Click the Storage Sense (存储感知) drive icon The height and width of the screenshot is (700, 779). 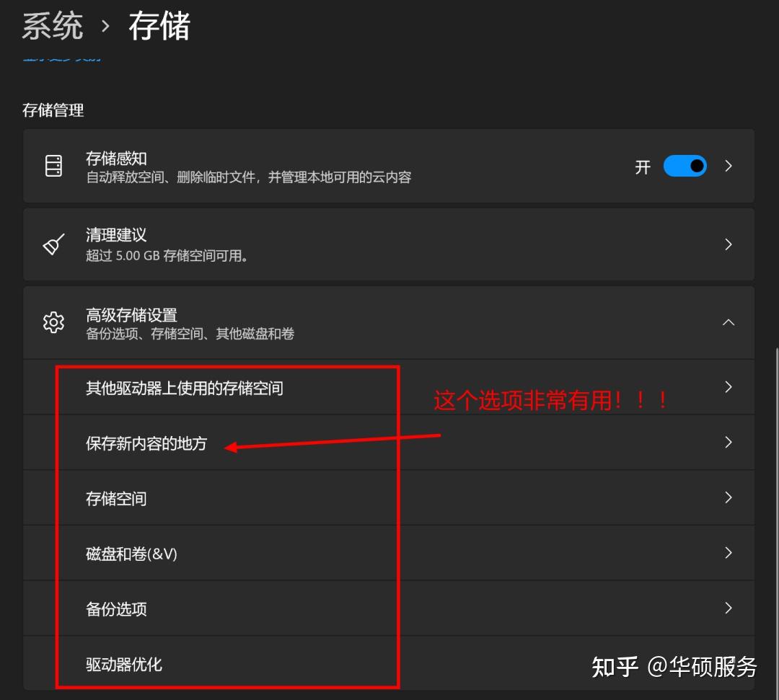tap(53, 166)
